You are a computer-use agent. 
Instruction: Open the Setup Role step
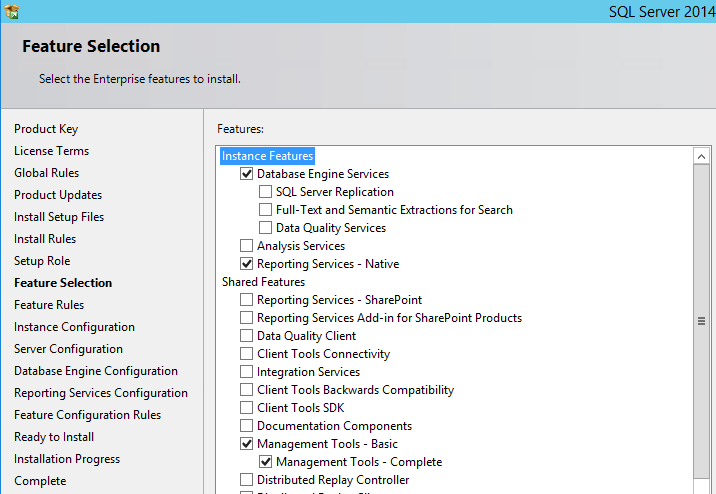coord(42,261)
